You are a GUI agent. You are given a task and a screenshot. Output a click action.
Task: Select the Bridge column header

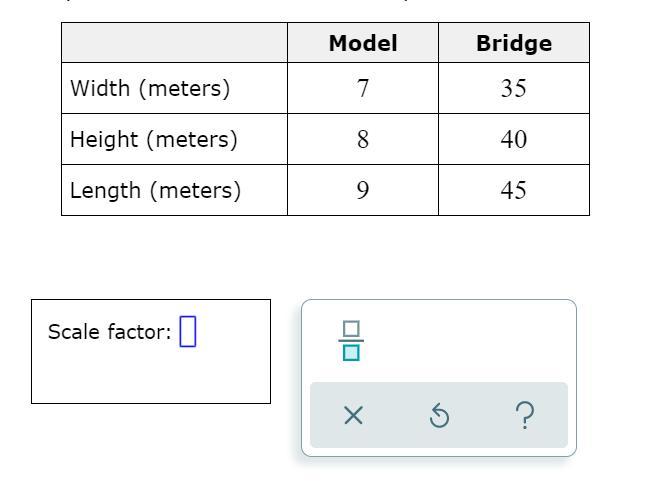(513, 44)
